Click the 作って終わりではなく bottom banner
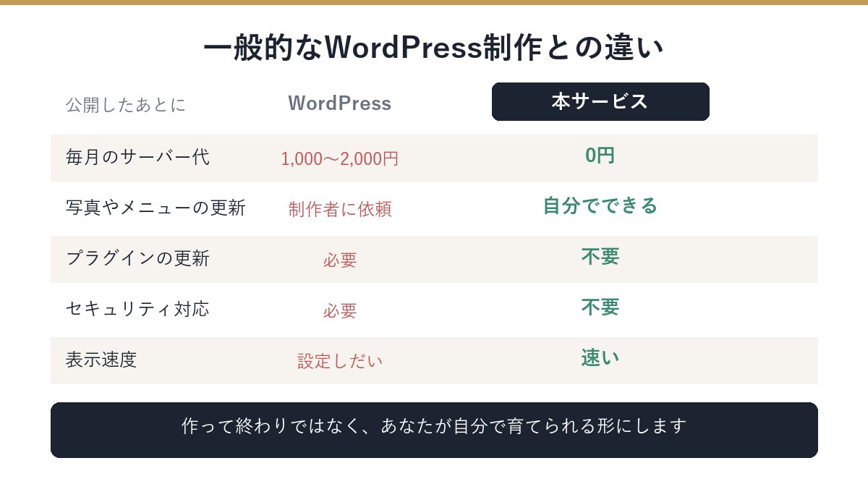868x492 pixels. 434,430
